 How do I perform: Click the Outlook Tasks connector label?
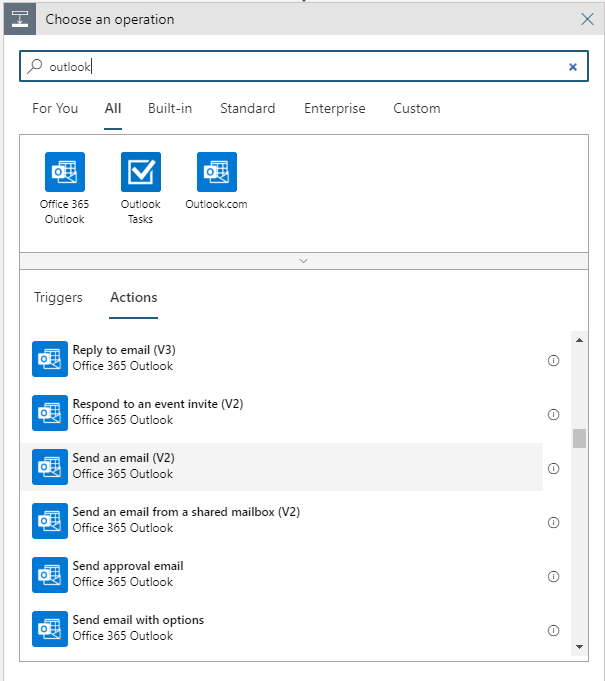(x=141, y=212)
